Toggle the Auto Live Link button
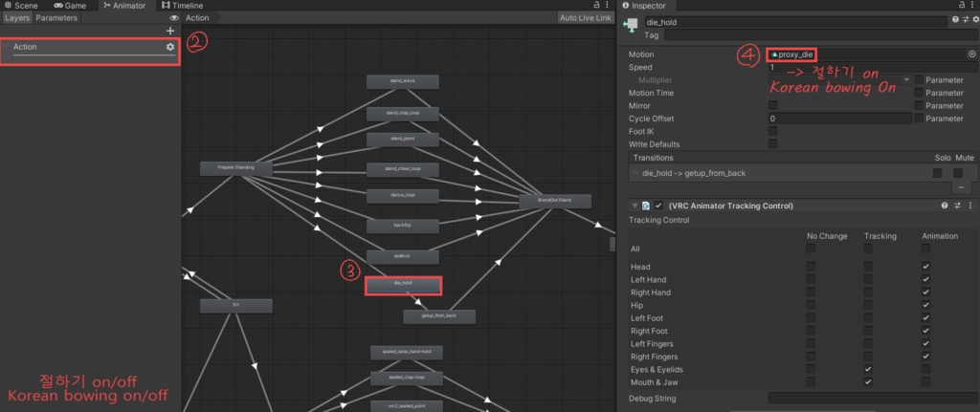 point(585,18)
